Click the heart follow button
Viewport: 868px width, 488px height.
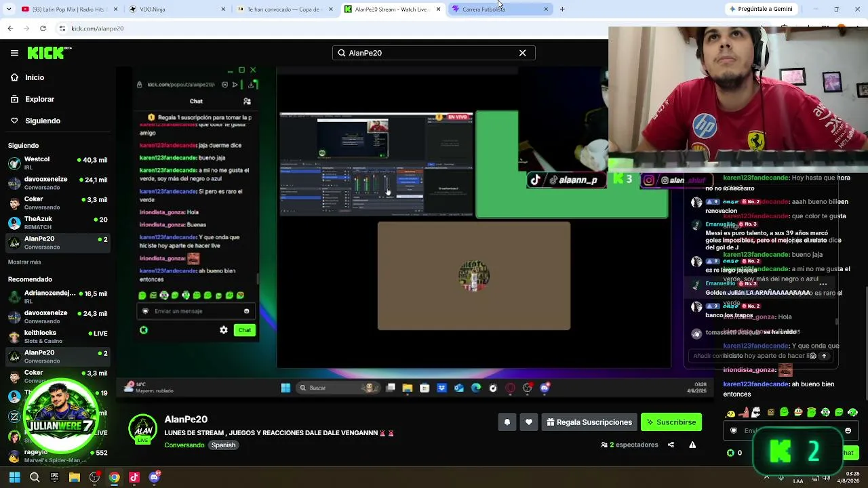coord(529,422)
